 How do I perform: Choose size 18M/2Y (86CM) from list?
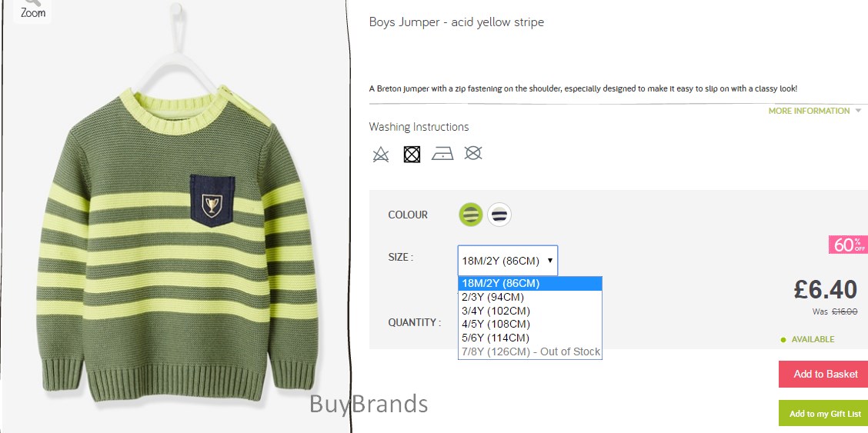pos(529,283)
